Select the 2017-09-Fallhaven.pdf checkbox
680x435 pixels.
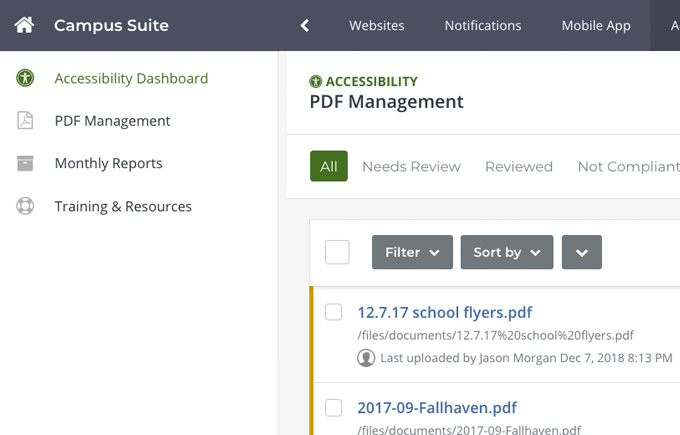334,407
